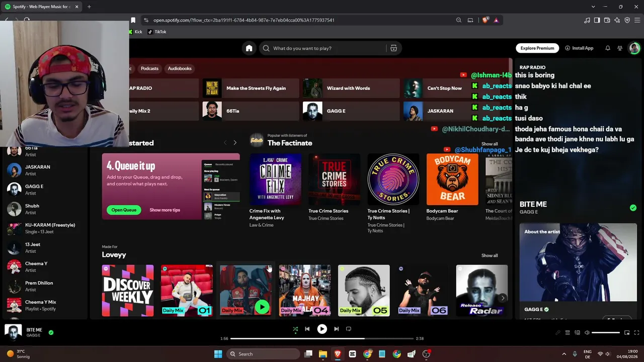Click Explore Premium button

537,48
